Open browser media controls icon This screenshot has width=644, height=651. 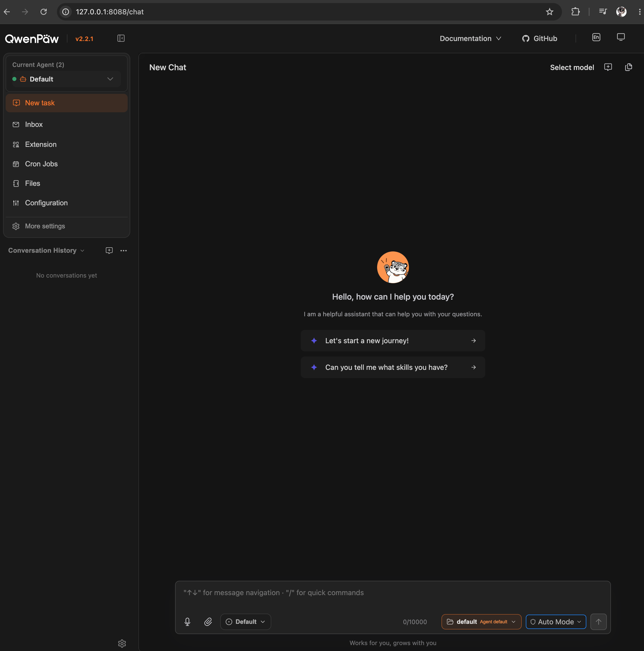(x=603, y=12)
